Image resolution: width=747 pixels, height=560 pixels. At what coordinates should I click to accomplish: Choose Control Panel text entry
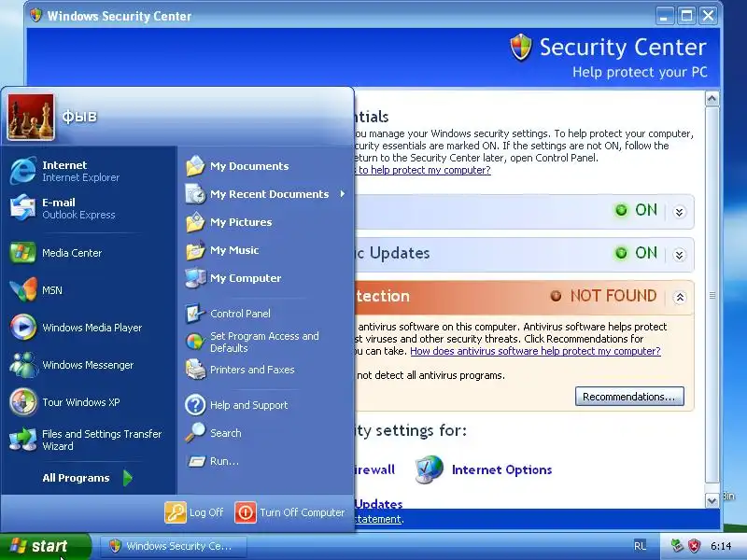point(241,314)
